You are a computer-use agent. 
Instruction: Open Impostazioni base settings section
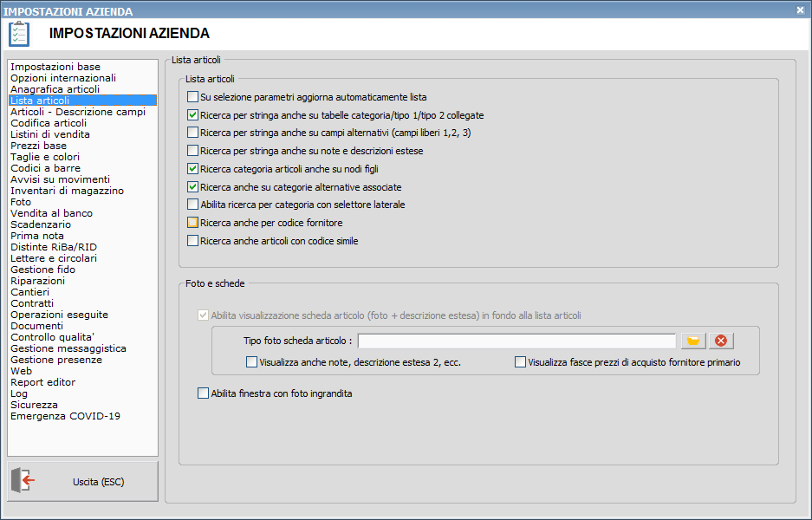pyautogui.click(x=55, y=67)
